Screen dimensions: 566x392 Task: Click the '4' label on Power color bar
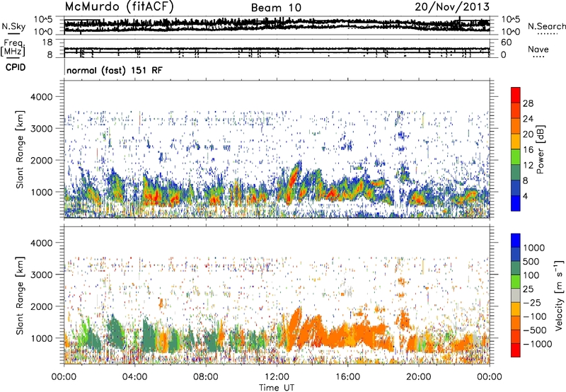[x=526, y=196]
